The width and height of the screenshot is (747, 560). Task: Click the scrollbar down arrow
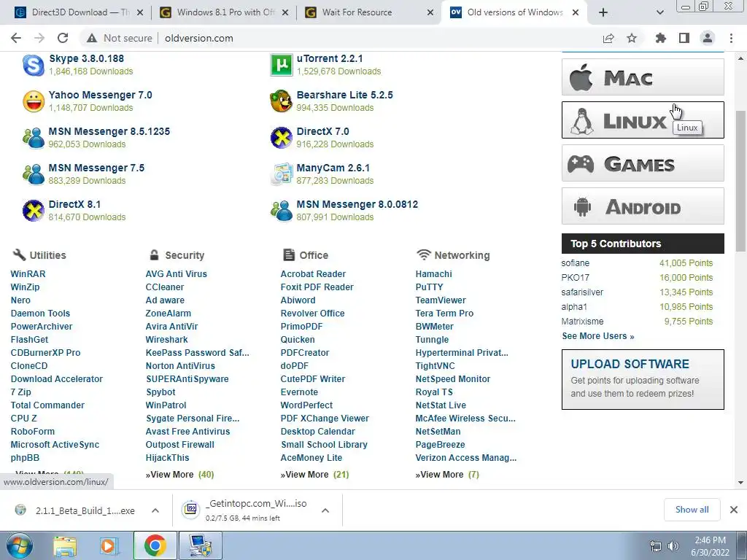(x=740, y=483)
